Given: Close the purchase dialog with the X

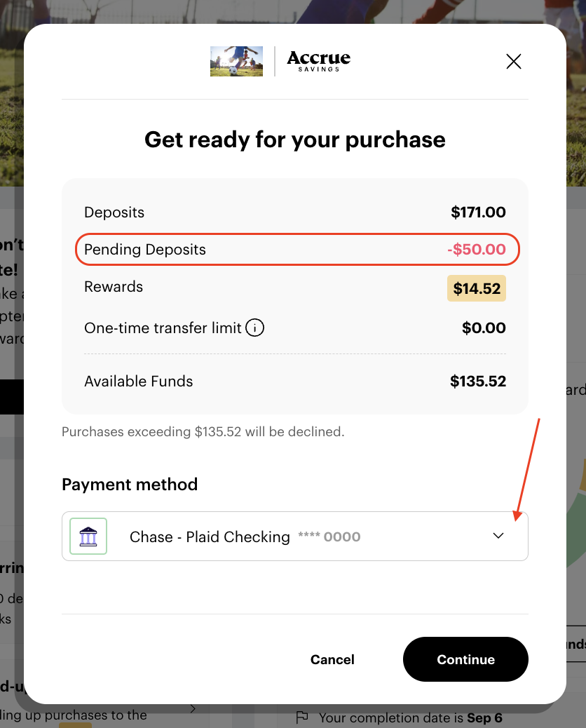Looking at the screenshot, I should coord(514,62).
